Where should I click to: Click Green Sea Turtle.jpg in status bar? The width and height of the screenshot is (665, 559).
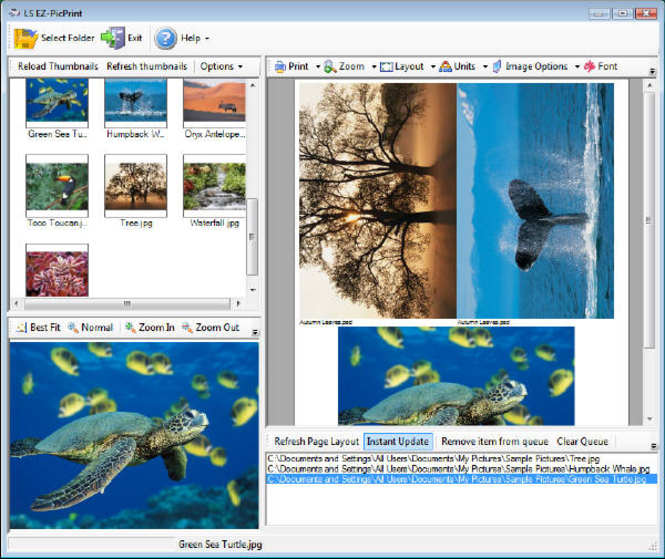pos(220,545)
